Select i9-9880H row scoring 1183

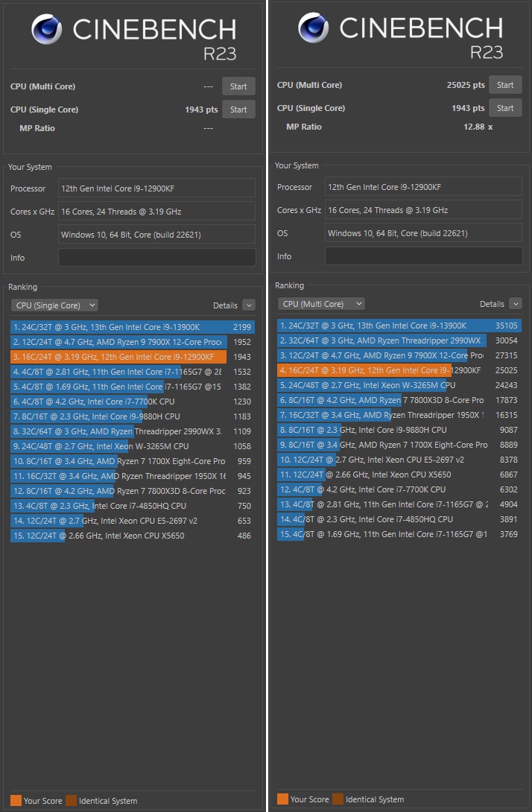tap(132, 416)
